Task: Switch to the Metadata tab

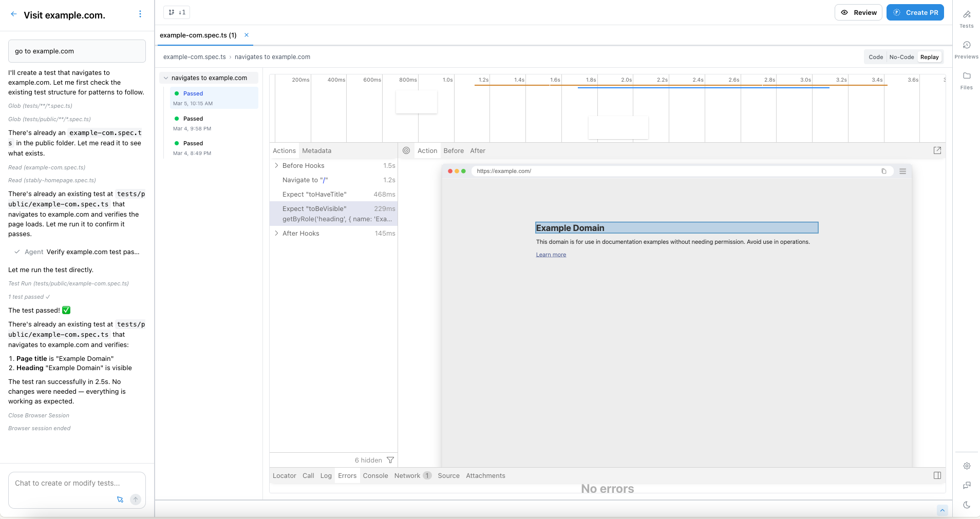Action: 316,150
